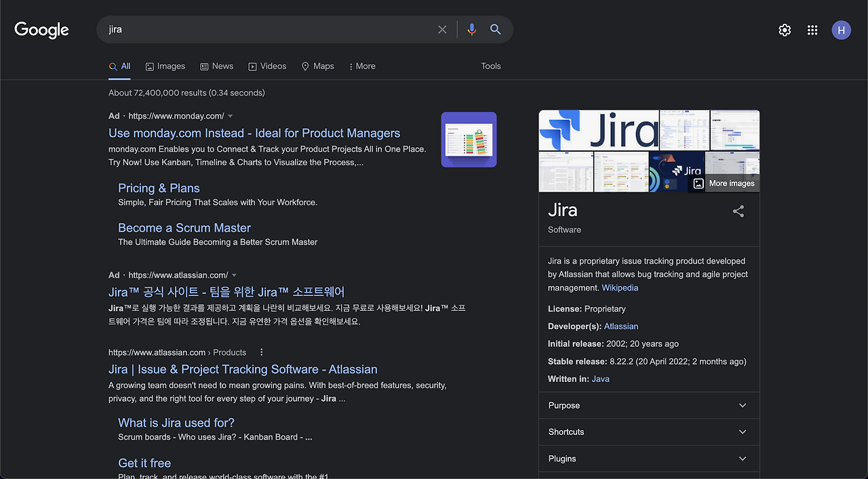Open the Tools options
868x479 pixels.
coord(491,66)
